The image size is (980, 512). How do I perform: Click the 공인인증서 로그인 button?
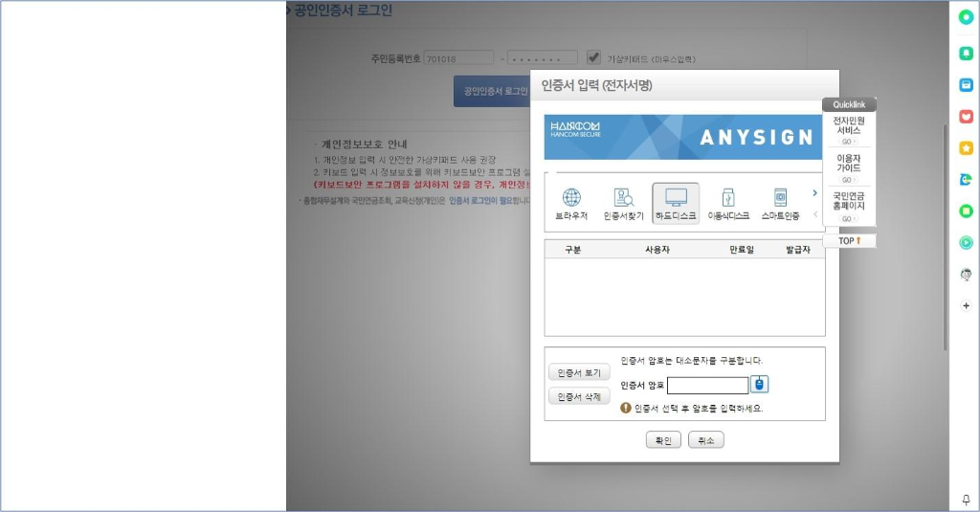click(493, 91)
